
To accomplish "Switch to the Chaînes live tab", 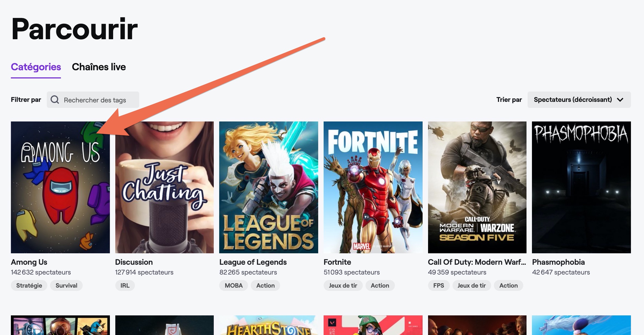I will [x=99, y=67].
